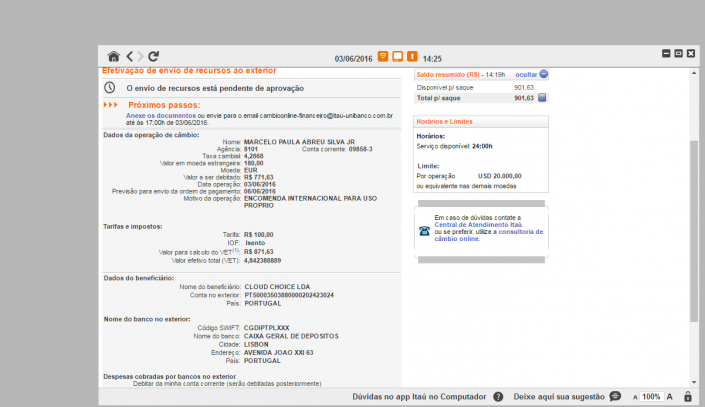Follow the consultoria de câmbio online link

coord(514,233)
